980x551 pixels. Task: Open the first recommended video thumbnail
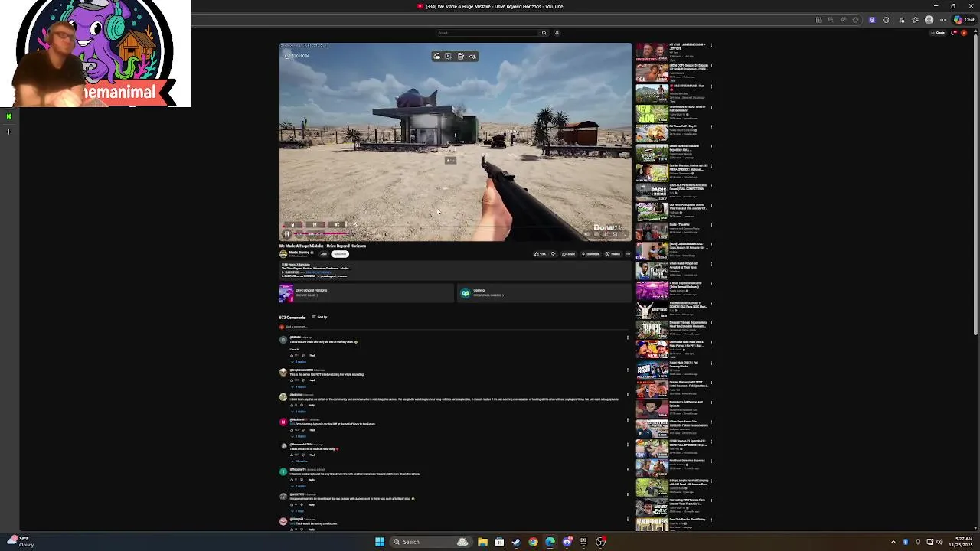652,52
